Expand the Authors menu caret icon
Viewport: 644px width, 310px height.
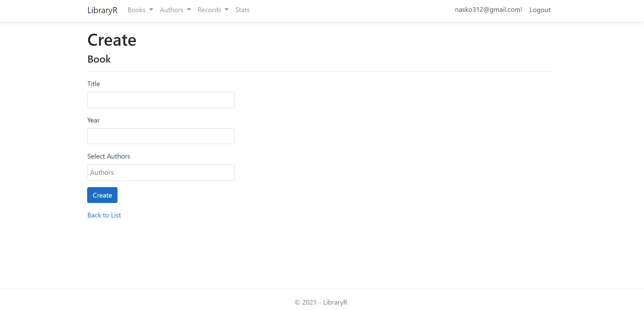(x=188, y=9)
